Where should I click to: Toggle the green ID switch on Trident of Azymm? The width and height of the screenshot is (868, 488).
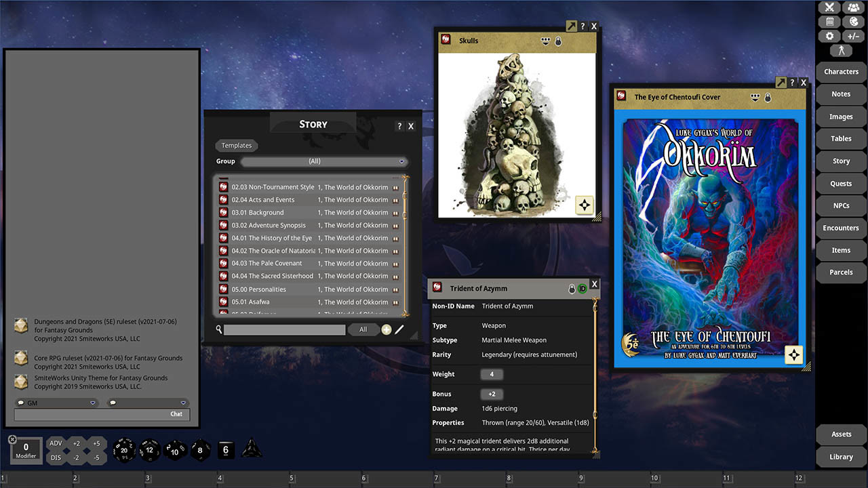[x=582, y=288]
